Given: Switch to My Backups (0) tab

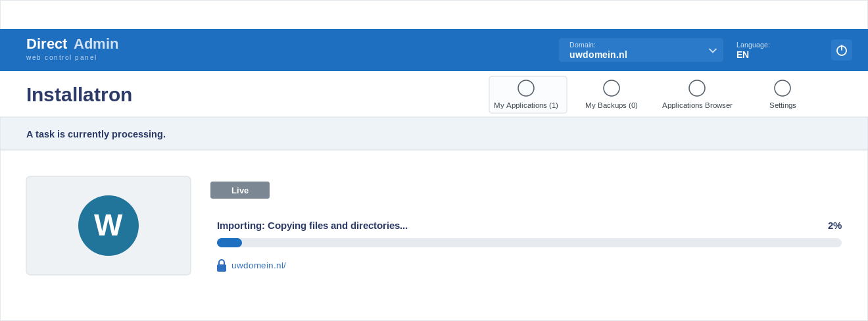Looking at the screenshot, I should (612, 105).
